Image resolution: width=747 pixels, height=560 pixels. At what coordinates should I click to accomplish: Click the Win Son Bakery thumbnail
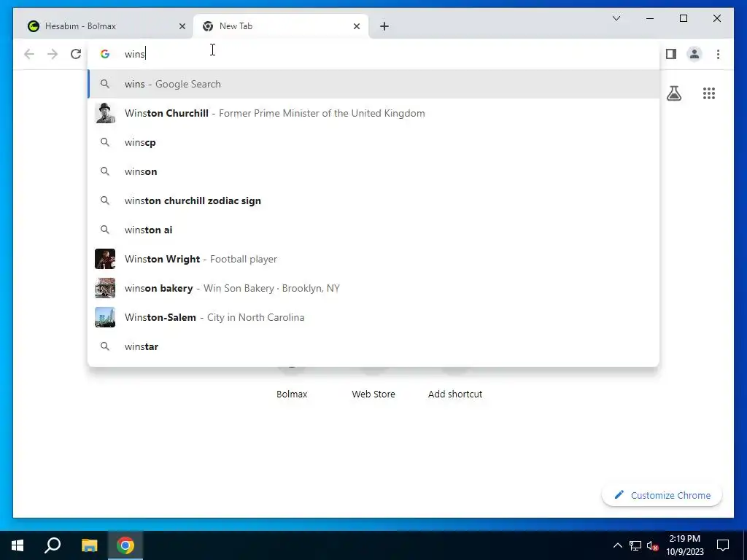click(x=105, y=288)
